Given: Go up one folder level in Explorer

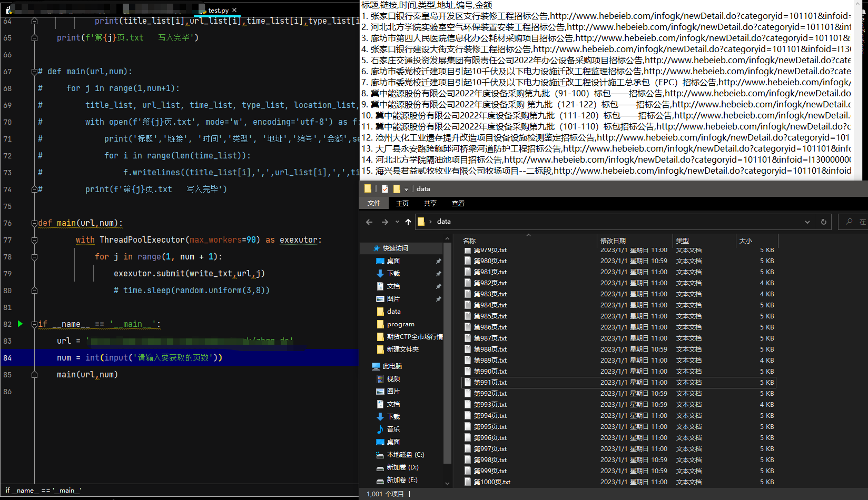Looking at the screenshot, I should pos(408,222).
